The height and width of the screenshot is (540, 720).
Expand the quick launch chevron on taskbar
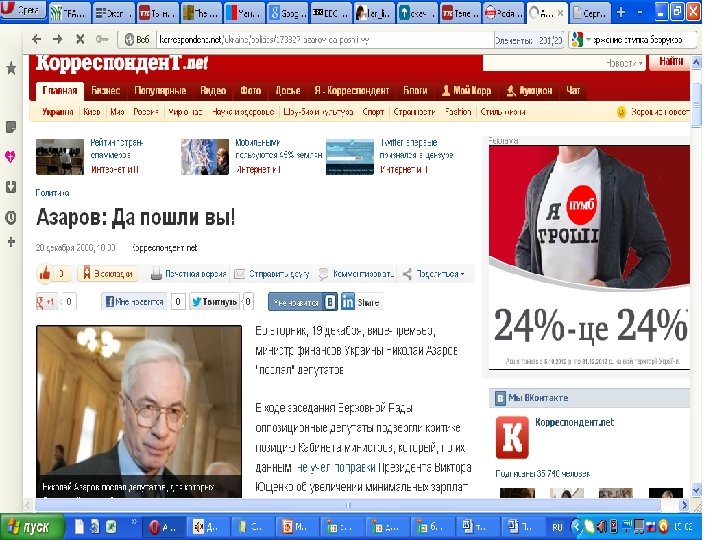pyautogui.click(x=134, y=521)
